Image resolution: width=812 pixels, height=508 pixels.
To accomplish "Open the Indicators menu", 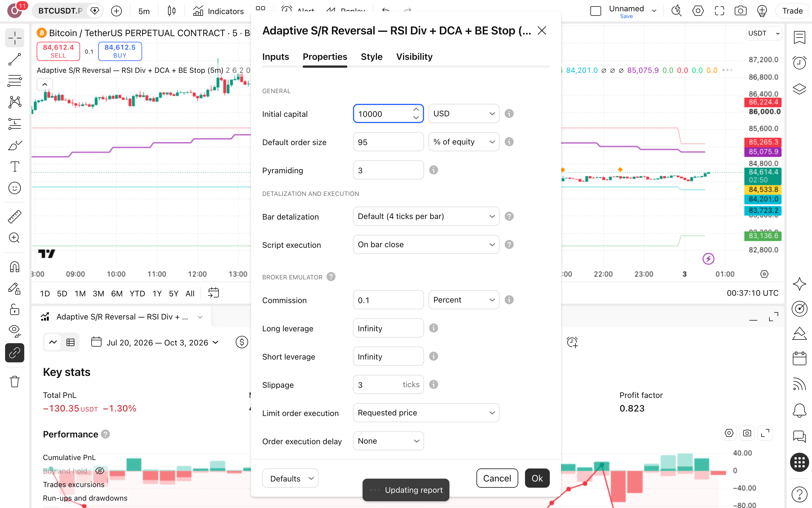I will pyautogui.click(x=219, y=11).
